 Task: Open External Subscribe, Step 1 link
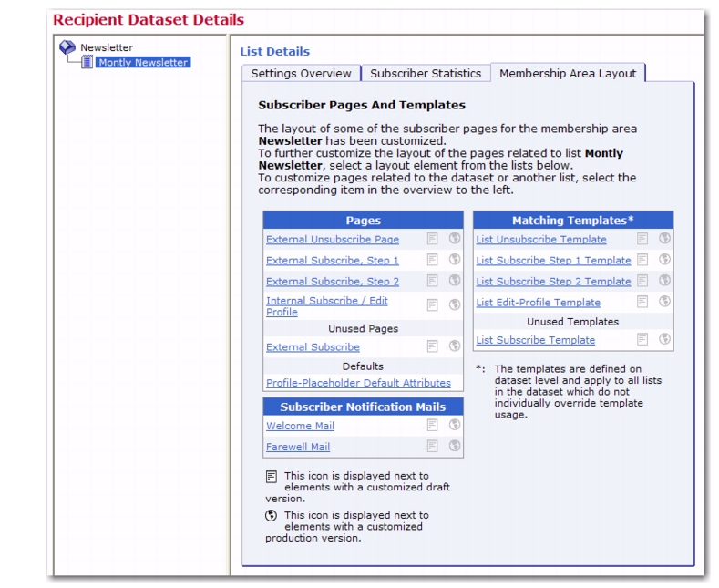tap(333, 261)
